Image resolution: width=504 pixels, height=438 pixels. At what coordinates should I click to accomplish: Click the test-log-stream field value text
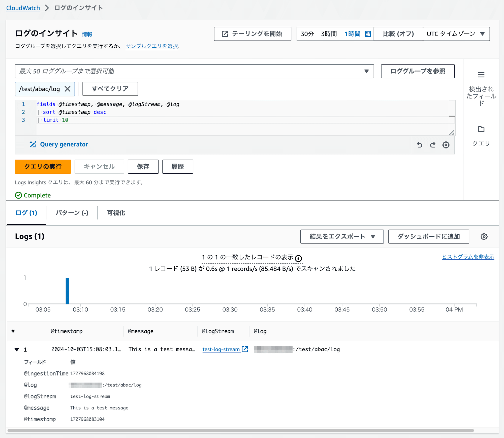(90, 396)
